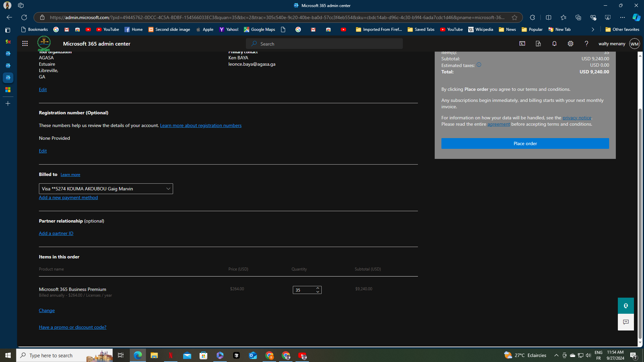The width and height of the screenshot is (644, 362).
Task: Open Wikipedia bookmark
Action: coord(481,29)
